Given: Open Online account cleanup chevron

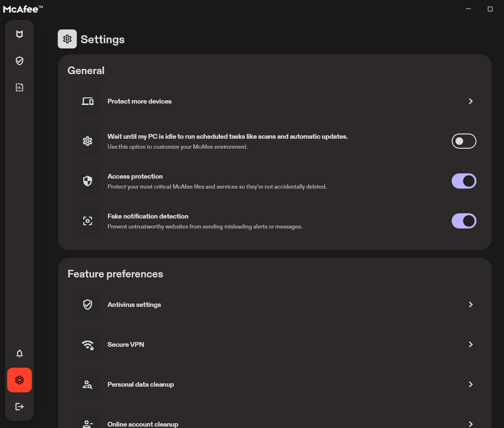Looking at the screenshot, I should [471, 424].
